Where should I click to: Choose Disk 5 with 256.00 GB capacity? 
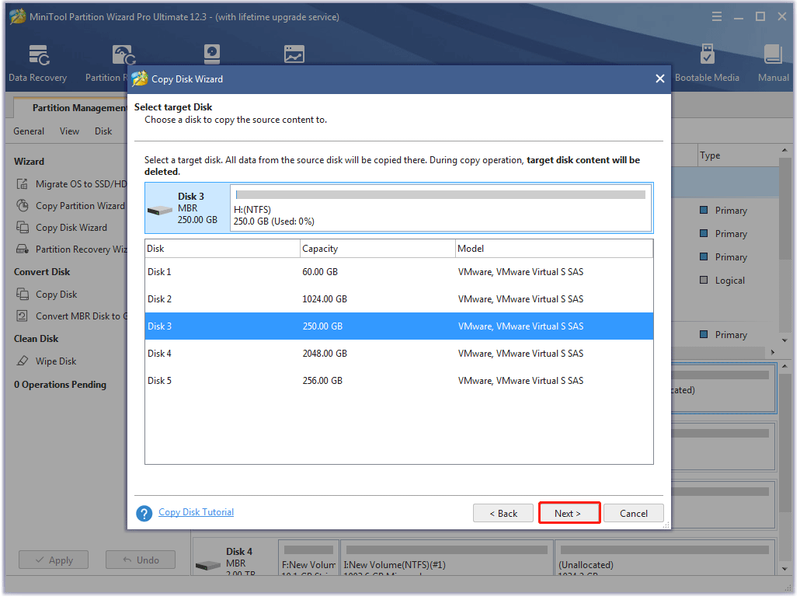(399, 381)
